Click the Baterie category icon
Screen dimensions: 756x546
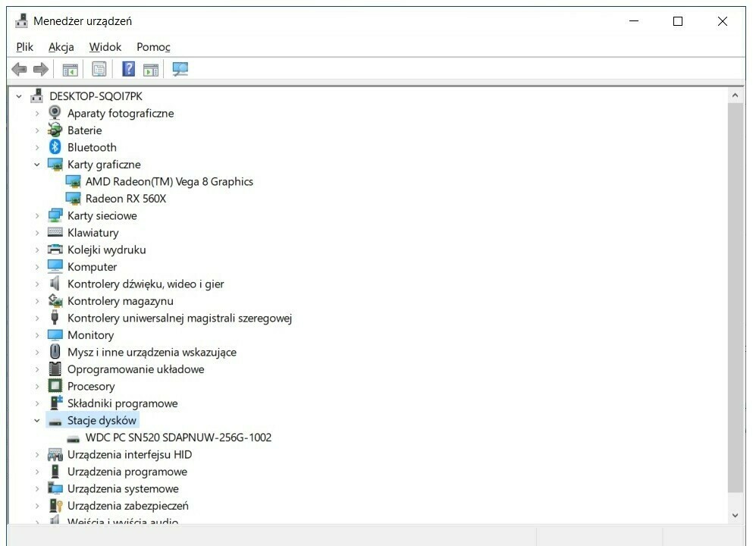click(55, 130)
